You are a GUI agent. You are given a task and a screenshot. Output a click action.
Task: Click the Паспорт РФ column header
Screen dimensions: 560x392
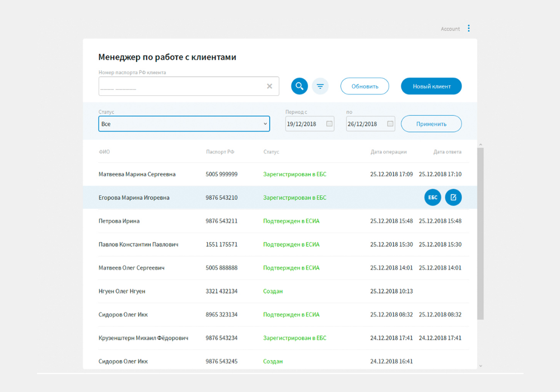pyautogui.click(x=220, y=152)
